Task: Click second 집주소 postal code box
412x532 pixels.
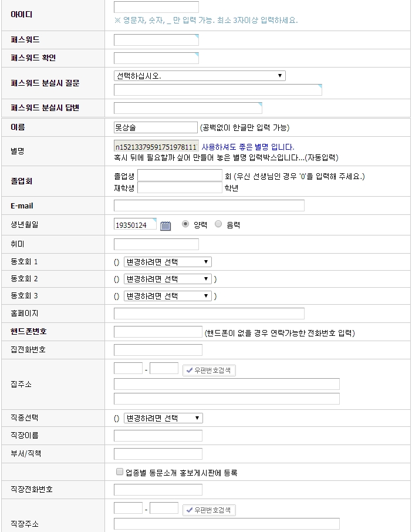Action: click(x=164, y=368)
